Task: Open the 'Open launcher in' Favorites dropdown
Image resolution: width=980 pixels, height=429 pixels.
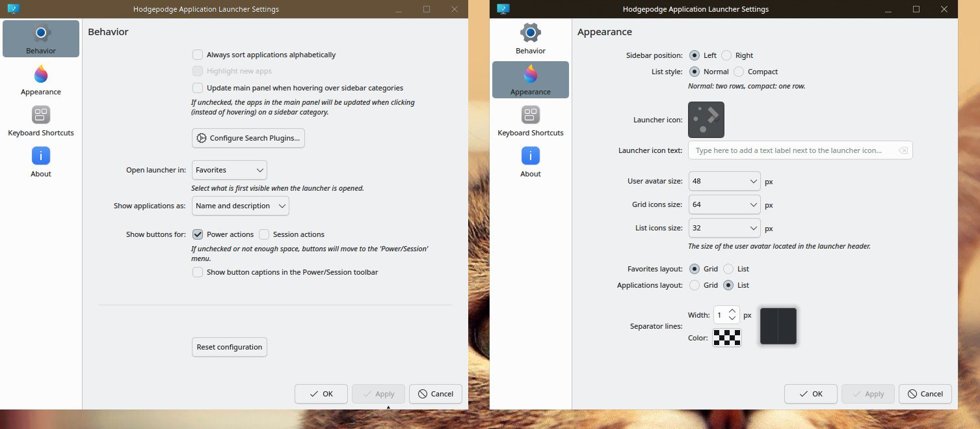Action: (230, 170)
